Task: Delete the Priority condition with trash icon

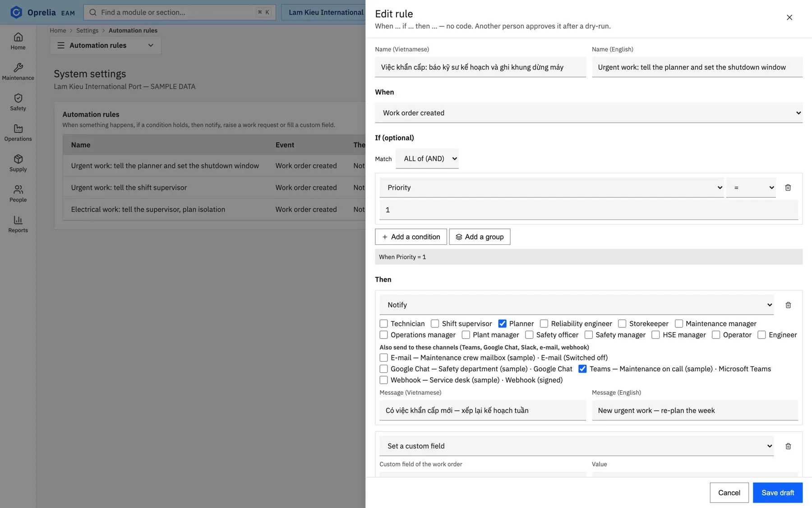Action: coord(788,187)
